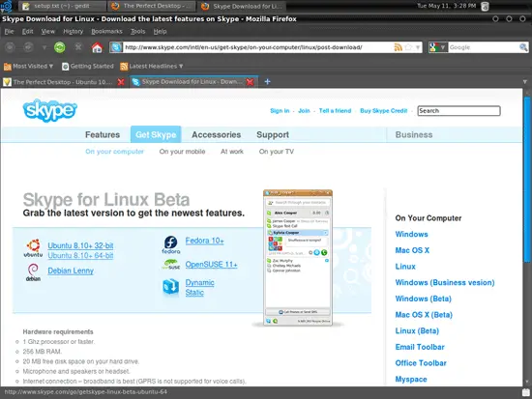Image resolution: width=532 pixels, height=399 pixels.
Task: Click Buy Skype Credit link
Action: [383, 110]
